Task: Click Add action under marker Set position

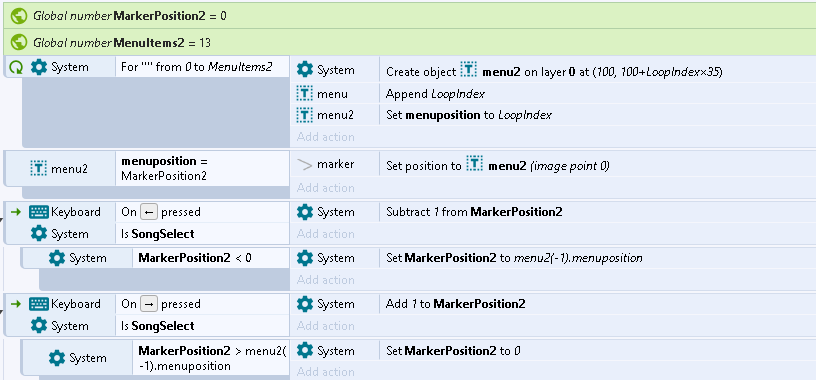Action: (x=326, y=188)
